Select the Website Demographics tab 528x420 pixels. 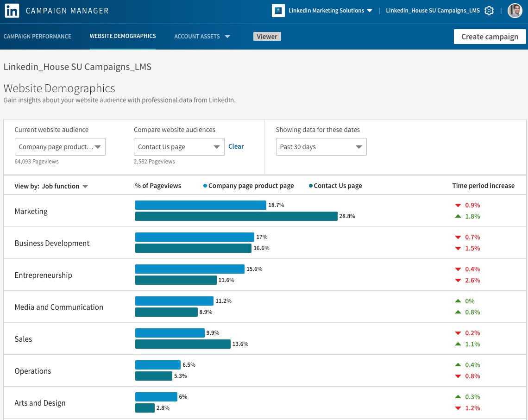[123, 36]
